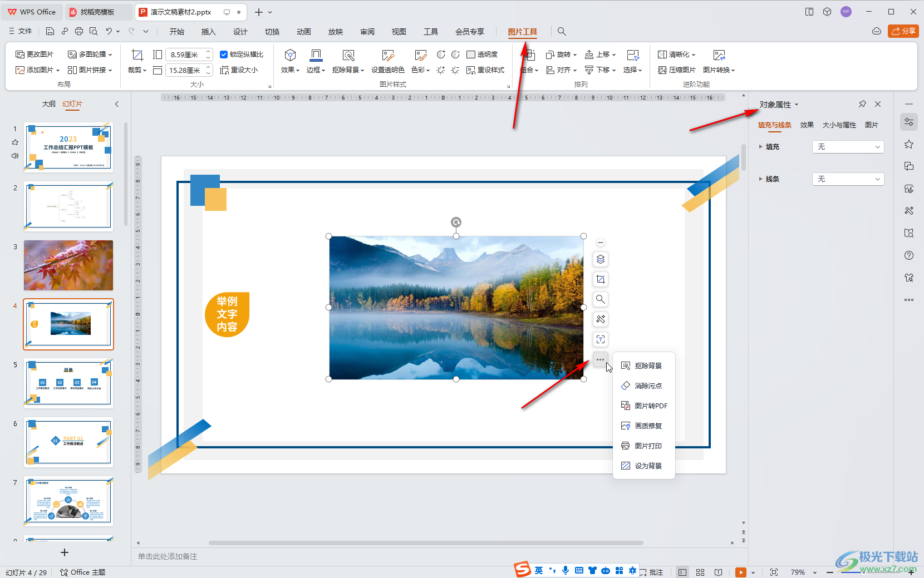Open the picture effects tool in the ribbon
The image size is (924, 578).
[290, 61]
